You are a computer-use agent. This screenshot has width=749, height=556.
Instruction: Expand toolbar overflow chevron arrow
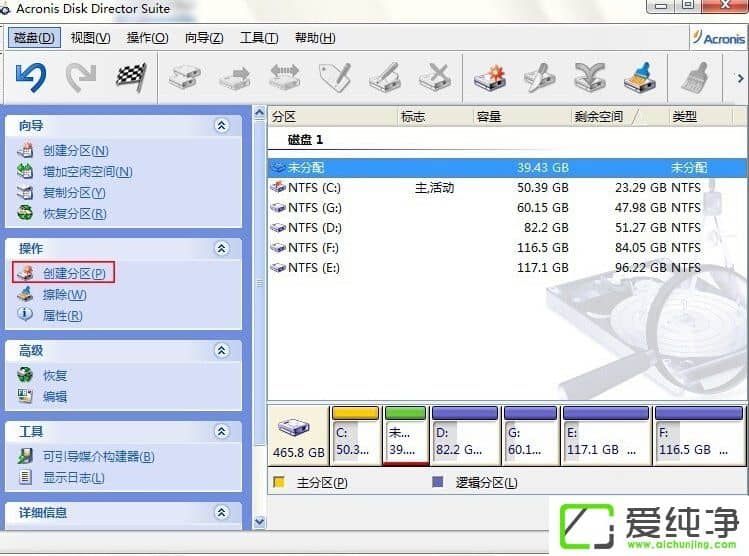pyautogui.click(x=740, y=78)
